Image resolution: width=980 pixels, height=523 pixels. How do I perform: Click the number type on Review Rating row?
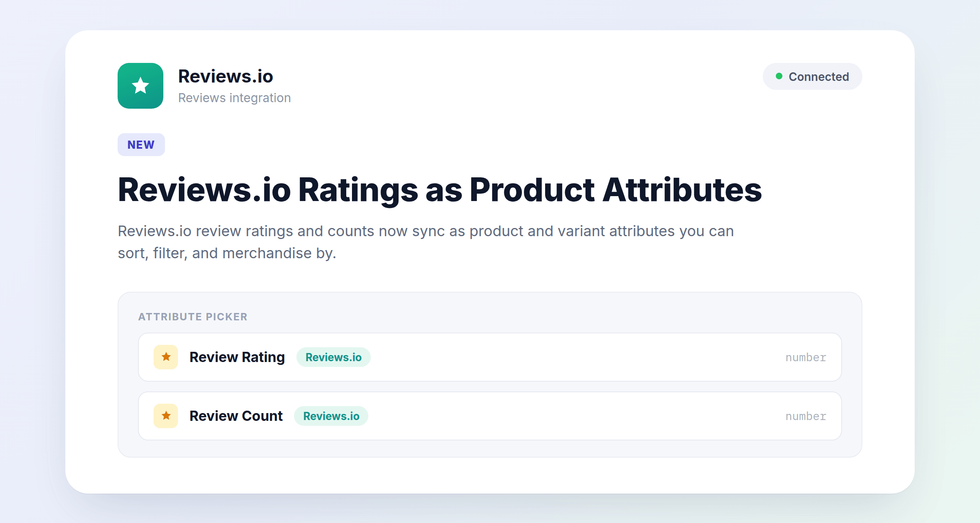tap(806, 358)
